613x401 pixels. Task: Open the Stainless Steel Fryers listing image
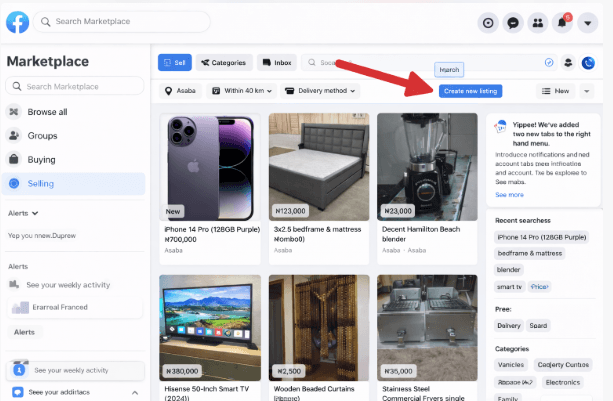(427, 328)
